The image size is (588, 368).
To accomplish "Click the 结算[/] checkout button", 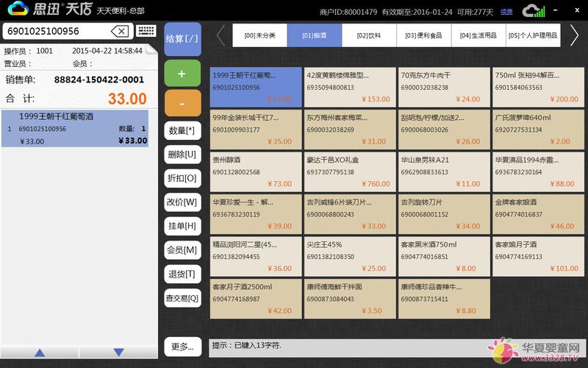I will point(182,39).
